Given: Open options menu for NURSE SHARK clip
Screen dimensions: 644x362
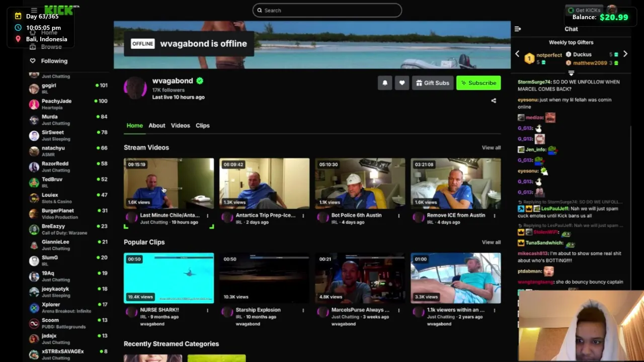Looking at the screenshot, I should click(207, 311).
